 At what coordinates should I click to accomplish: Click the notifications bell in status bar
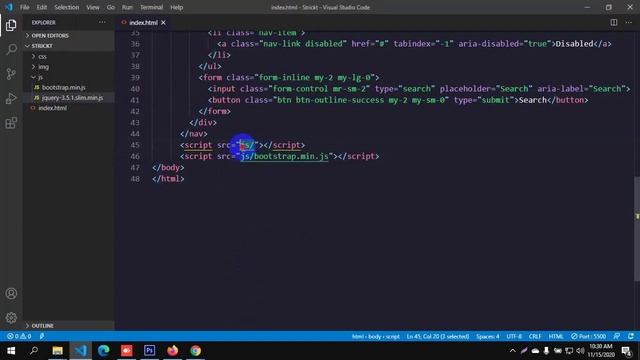click(631, 336)
